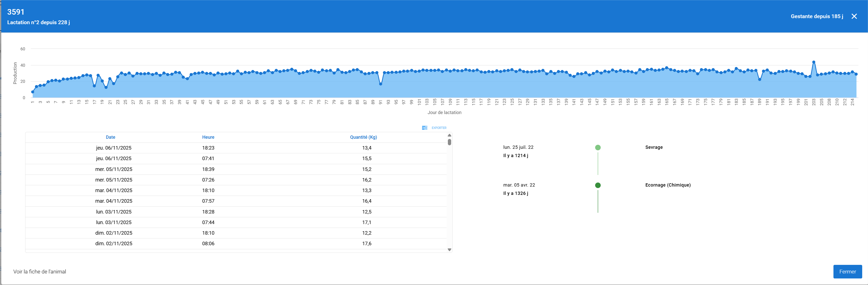
Task: Click the animal number 3591 title
Action: click(x=16, y=12)
